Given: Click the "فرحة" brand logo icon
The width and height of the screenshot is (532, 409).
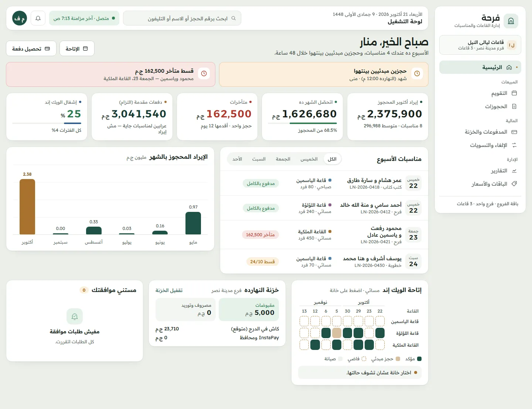Looking at the screenshot, I should tap(511, 21).
